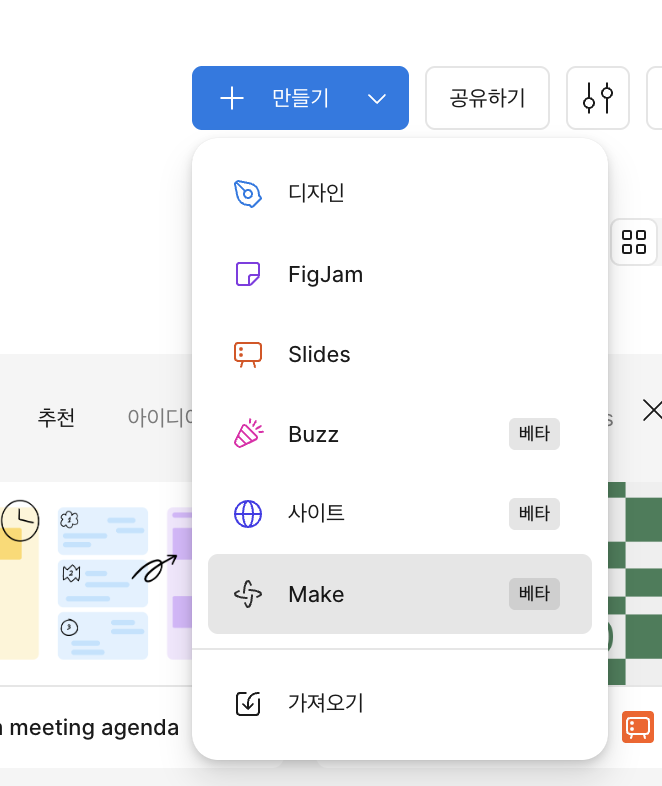Select 사이트 from the create menu
The width and height of the screenshot is (662, 786).
[400, 514]
